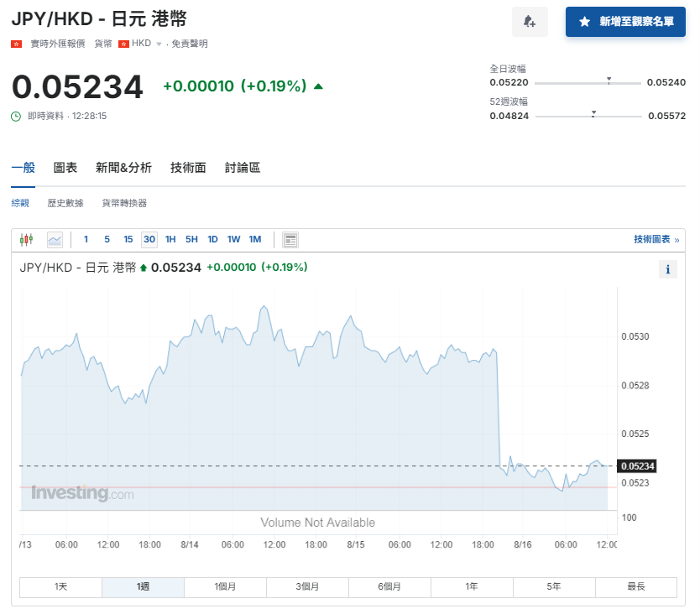Select the 5年 range option
The image size is (700, 614).
click(x=554, y=587)
